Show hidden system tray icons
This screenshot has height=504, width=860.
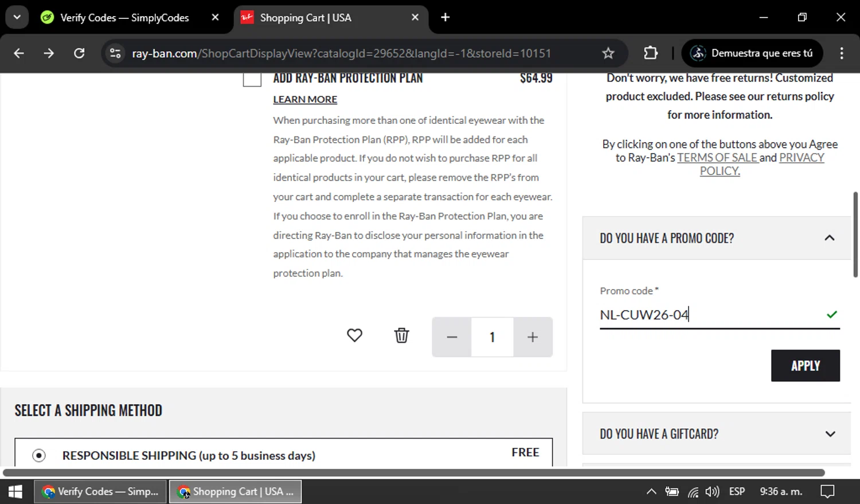[x=651, y=491]
